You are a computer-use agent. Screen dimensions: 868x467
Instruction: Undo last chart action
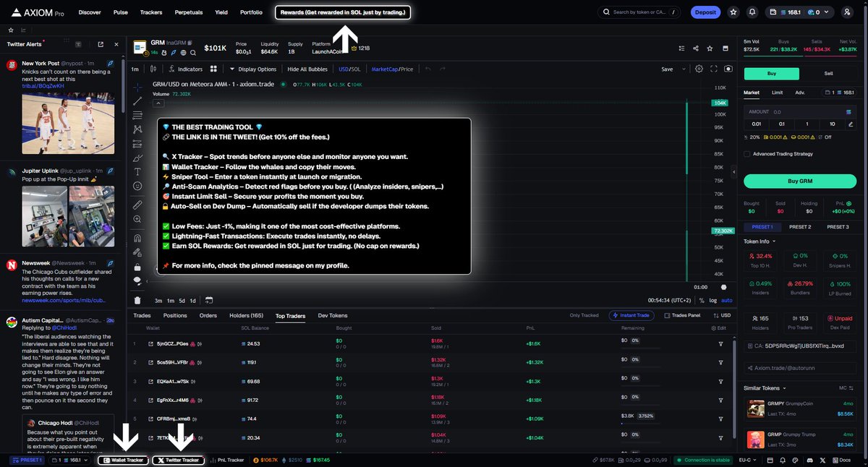[x=428, y=69]
